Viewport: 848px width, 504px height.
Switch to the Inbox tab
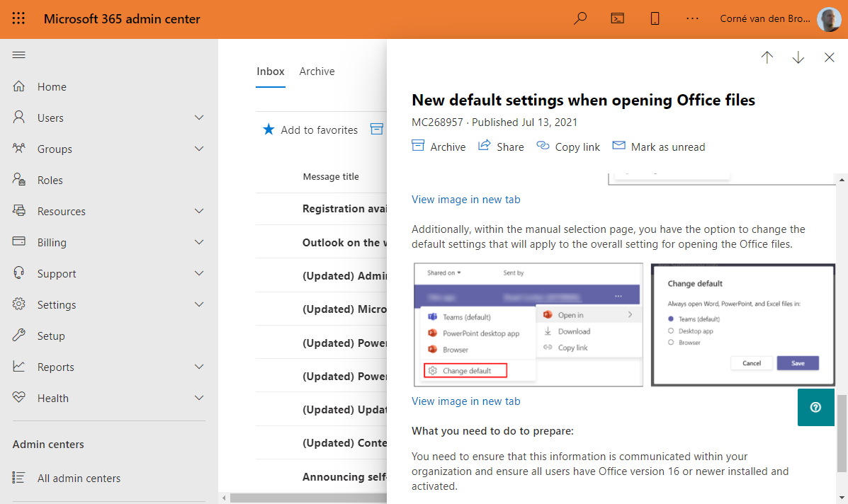click(x=271, y=71)
